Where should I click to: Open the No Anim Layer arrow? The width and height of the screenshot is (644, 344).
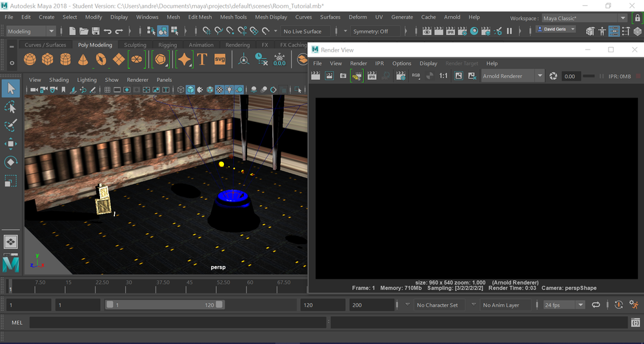pyautogui.click(x=474, y=305)
